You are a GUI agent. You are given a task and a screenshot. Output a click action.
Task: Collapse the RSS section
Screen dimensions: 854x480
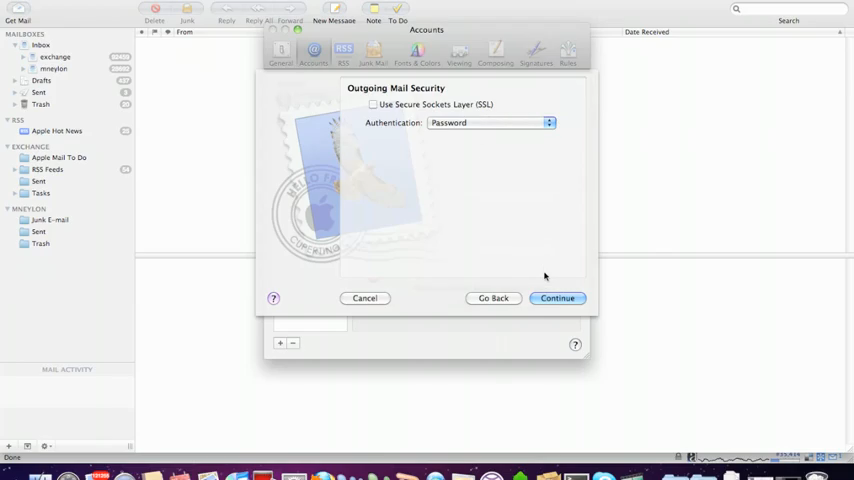[8, 120]
